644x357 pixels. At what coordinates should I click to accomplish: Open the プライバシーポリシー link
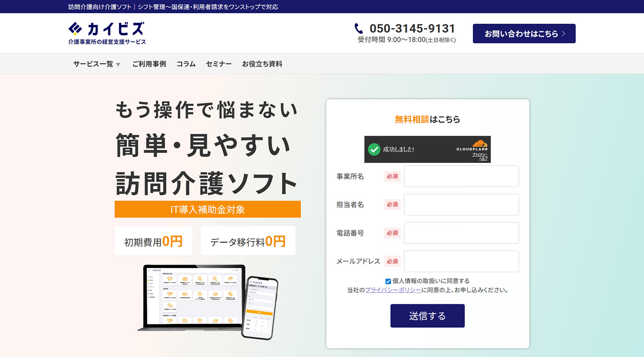coord(393,290)
